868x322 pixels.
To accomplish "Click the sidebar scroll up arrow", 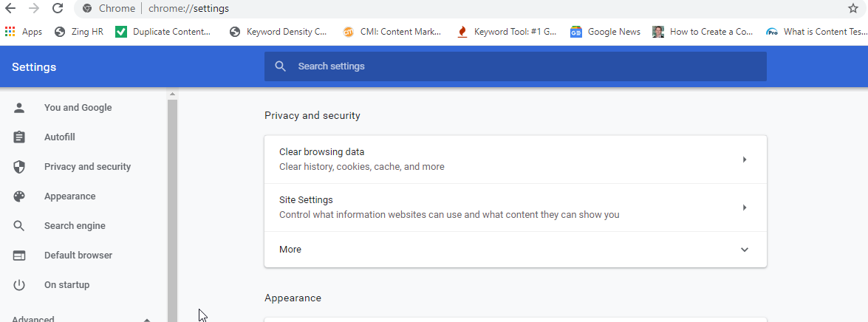I will pos(172,94).
